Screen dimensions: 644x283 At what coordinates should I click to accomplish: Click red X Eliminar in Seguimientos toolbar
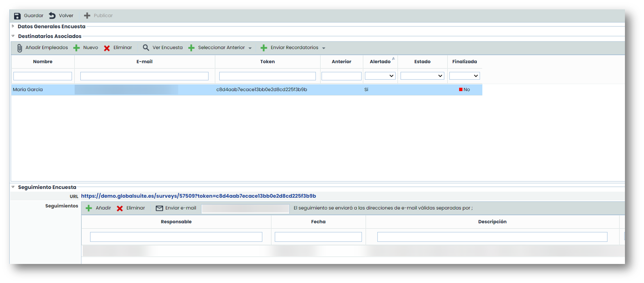(x=120, y=208)
